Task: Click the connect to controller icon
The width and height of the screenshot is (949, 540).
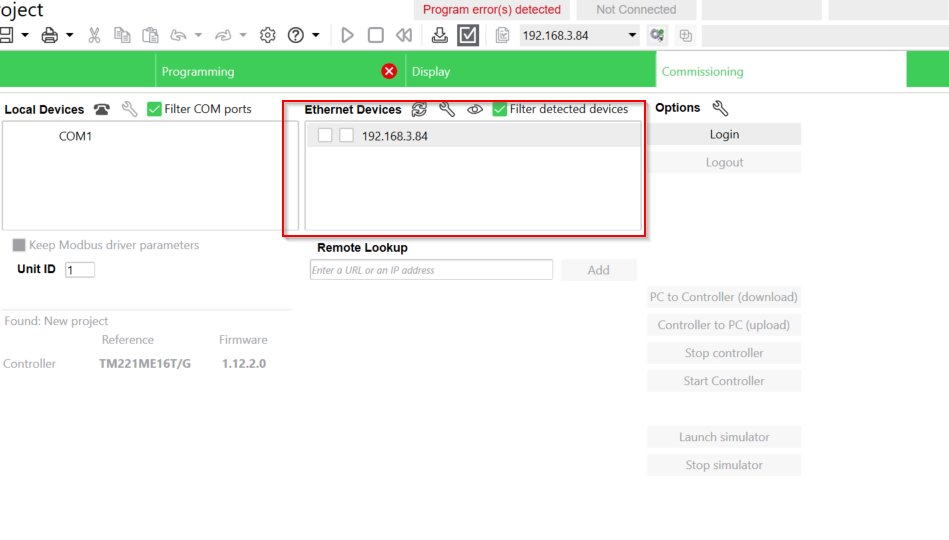Action: [657, 35]
